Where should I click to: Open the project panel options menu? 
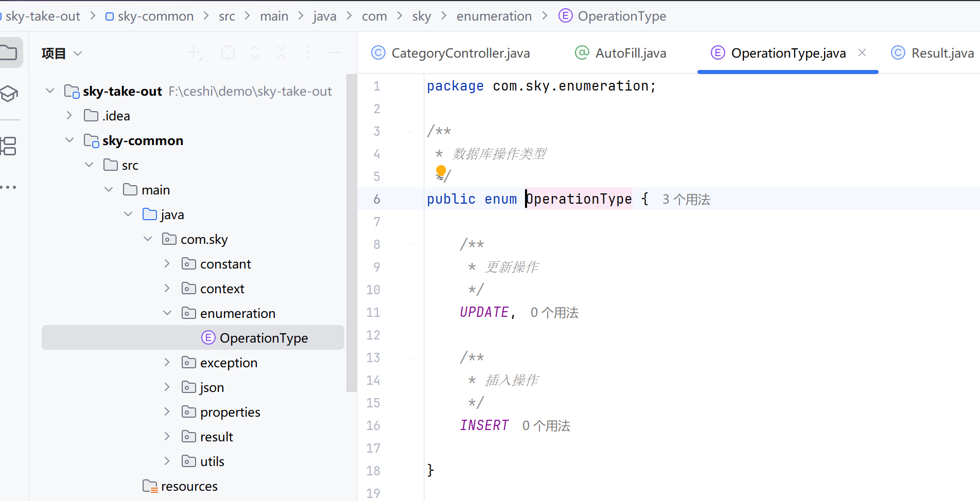coord(308,53)
